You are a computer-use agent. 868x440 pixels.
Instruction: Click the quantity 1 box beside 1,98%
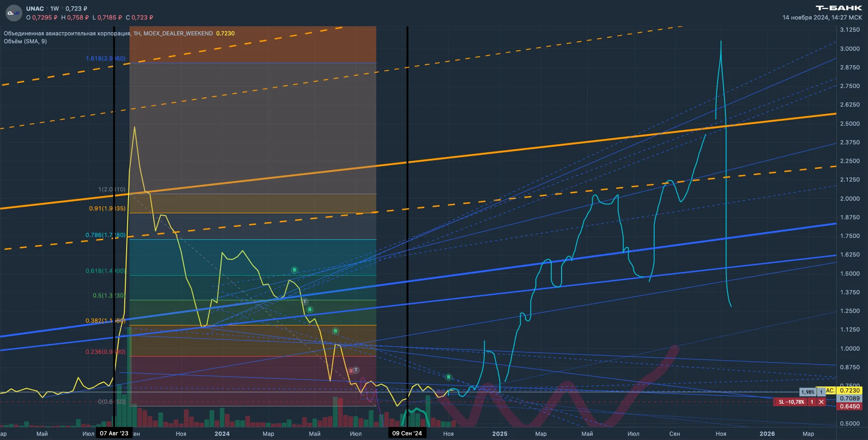pos(821,392)
